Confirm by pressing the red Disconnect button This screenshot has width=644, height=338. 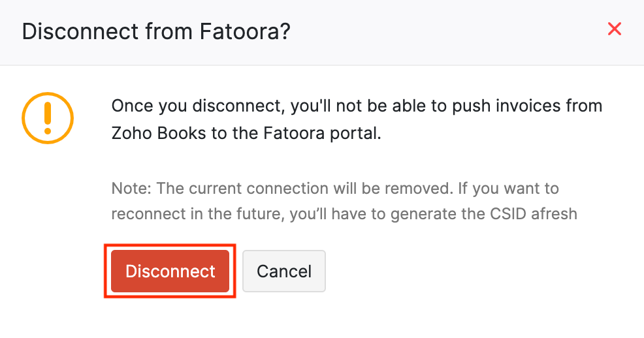[170, 271]
